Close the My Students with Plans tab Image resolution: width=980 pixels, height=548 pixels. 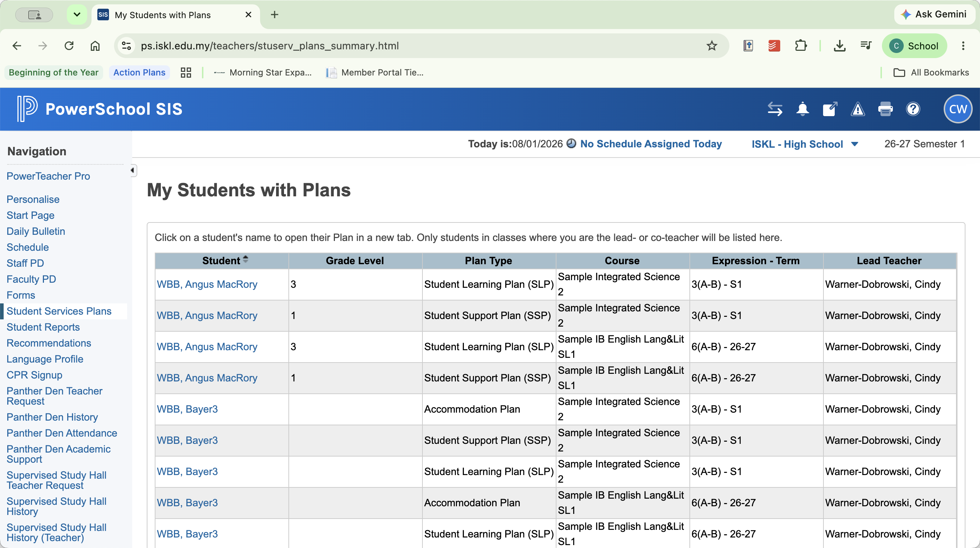[x=248, y=15]
